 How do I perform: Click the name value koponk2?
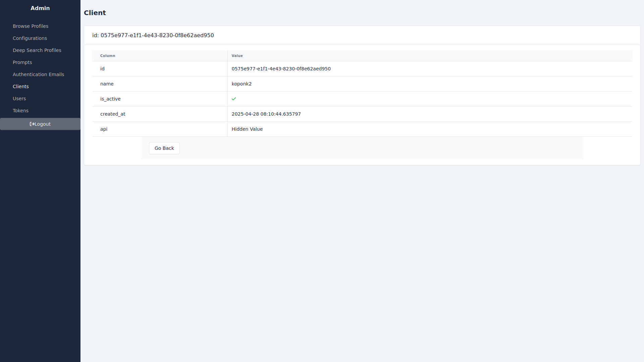(241, 84)
